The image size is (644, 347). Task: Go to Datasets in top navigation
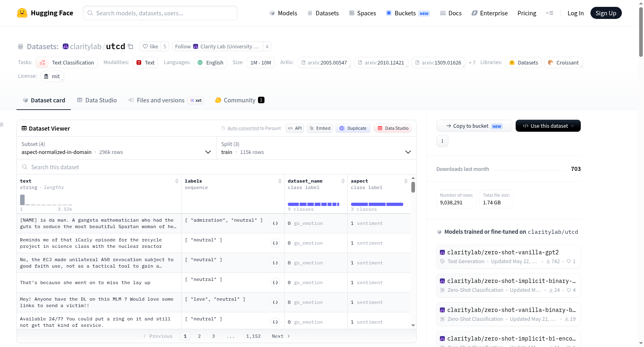tap(323, 13)
